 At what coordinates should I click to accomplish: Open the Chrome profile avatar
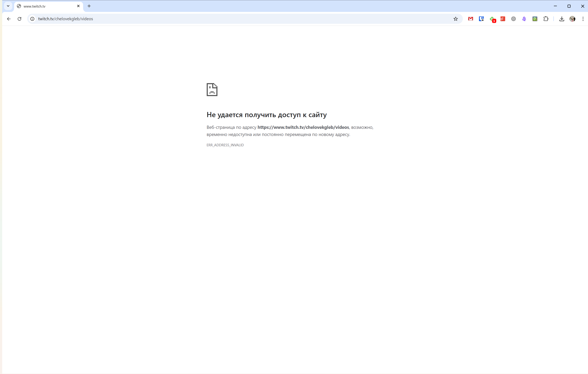click(x=572, y=19)
